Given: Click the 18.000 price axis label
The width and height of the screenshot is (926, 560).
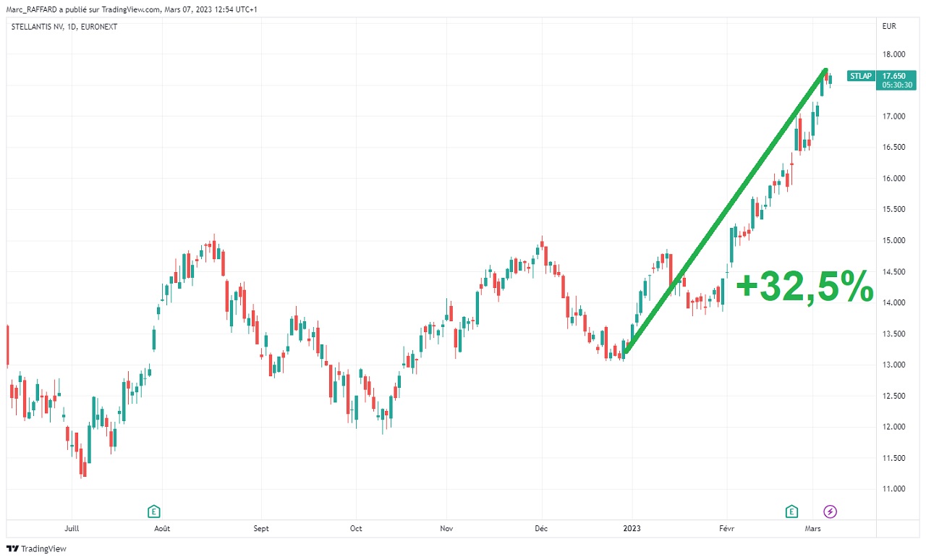Looking at the screenshot, I should (894, 54).
